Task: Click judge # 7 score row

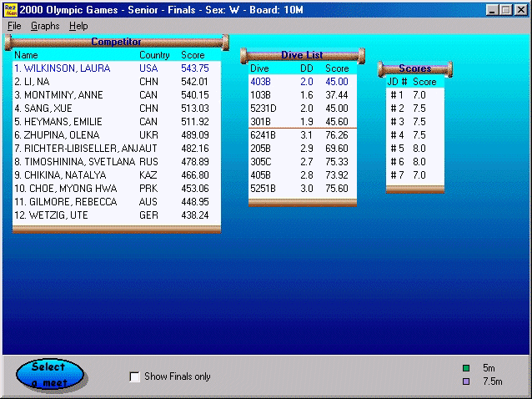Action: coord(415,175)
